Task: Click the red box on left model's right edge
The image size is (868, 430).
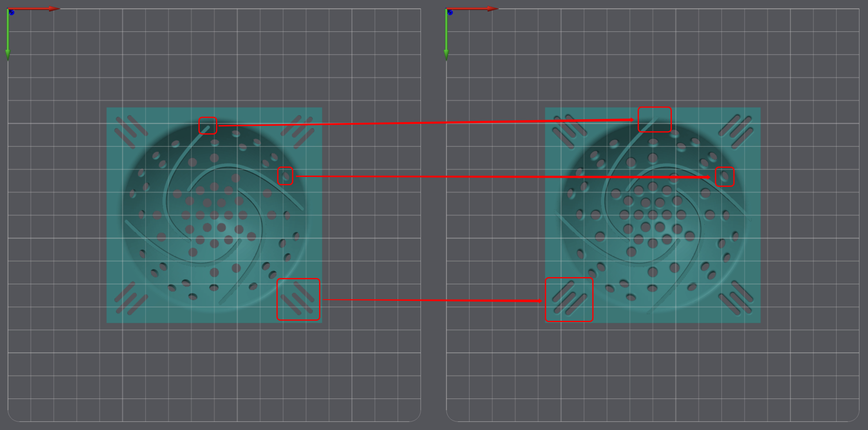Action: coord(285,176)
